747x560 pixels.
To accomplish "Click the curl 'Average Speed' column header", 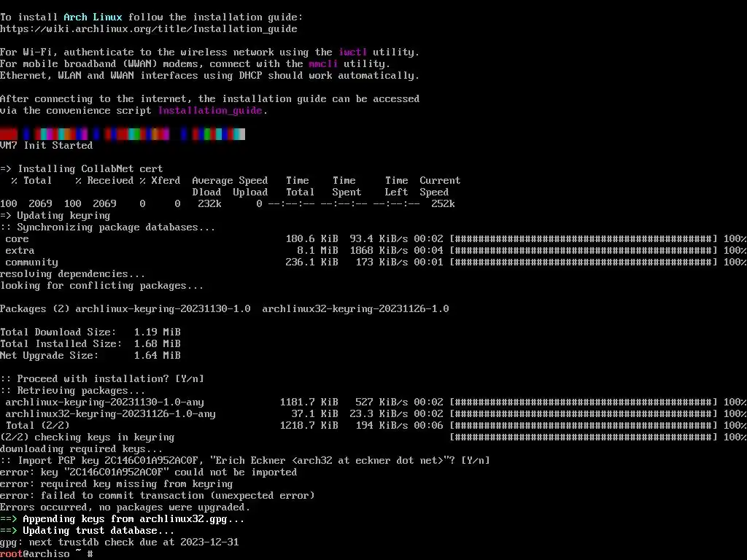I will (230, 181).
